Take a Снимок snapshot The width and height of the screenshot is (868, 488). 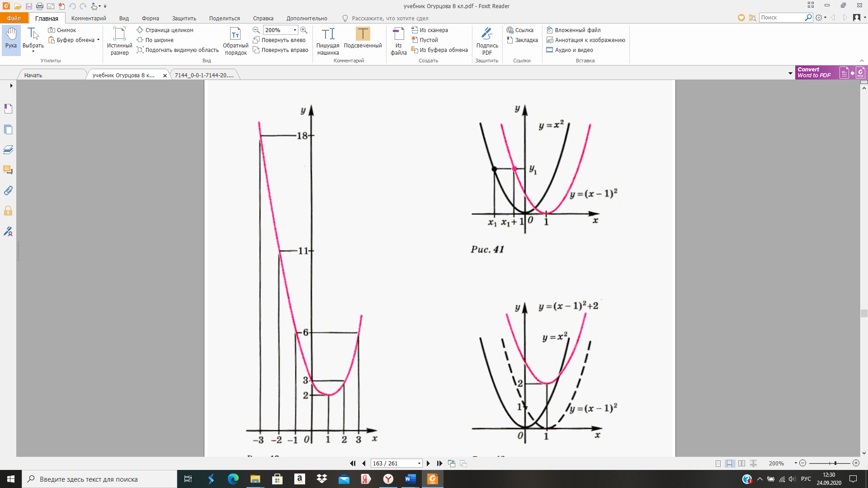[62, 30]
